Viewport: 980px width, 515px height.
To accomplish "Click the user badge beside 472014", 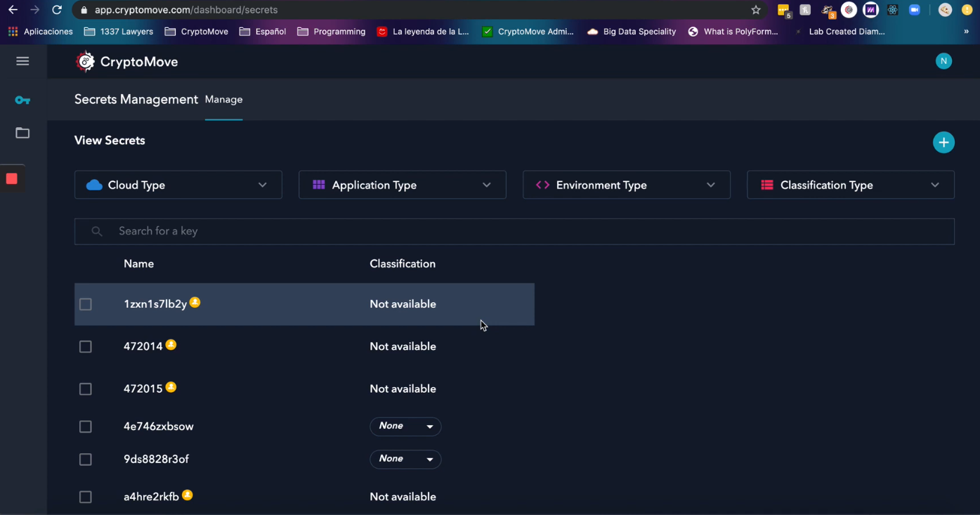I will [171, 344].
